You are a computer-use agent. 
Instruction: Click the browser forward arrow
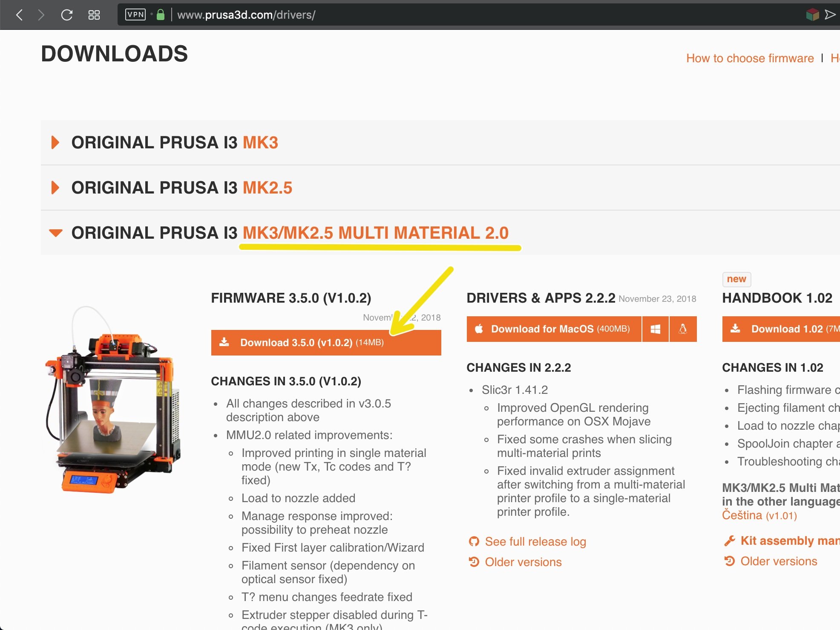[41, 15]
